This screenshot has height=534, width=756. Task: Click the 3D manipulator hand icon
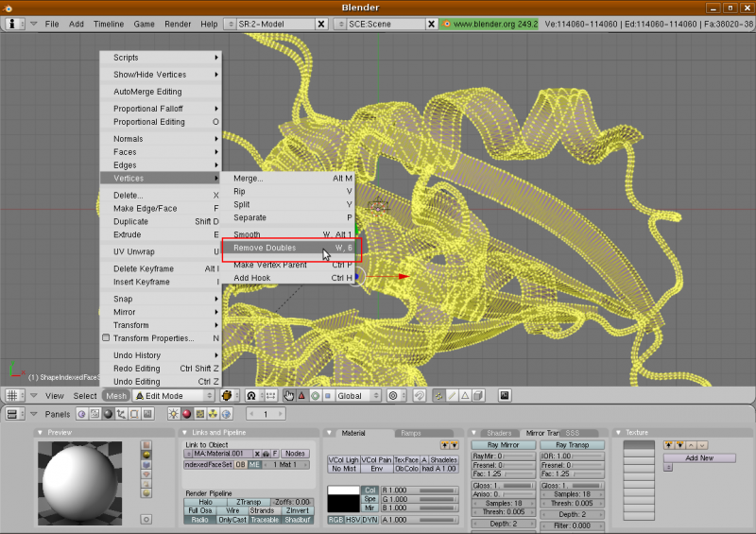[288, 396]
